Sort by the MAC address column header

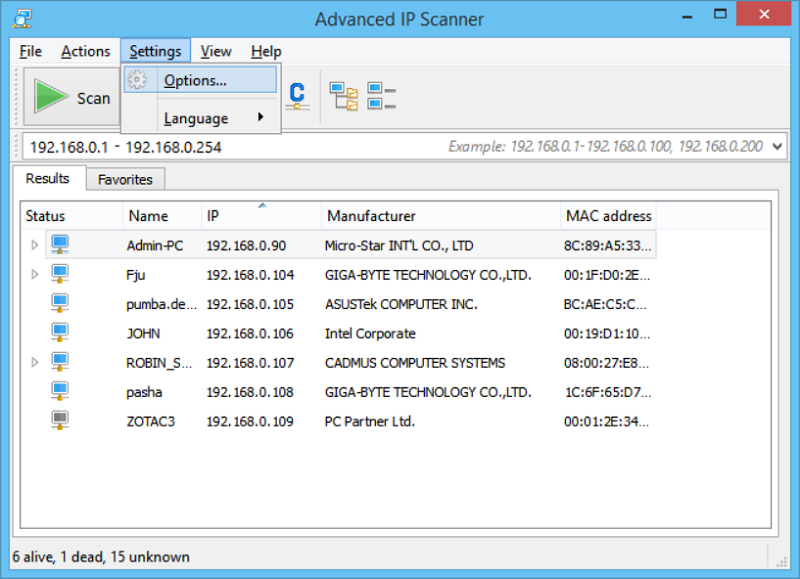608,216
